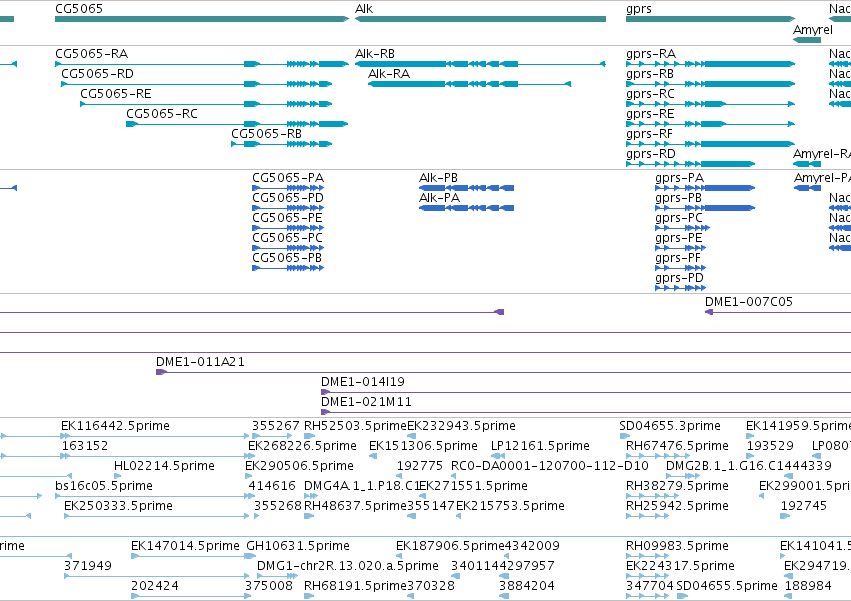Select the gprs gene bar
This screenshot has width=851, height=601.
point(710,19)
